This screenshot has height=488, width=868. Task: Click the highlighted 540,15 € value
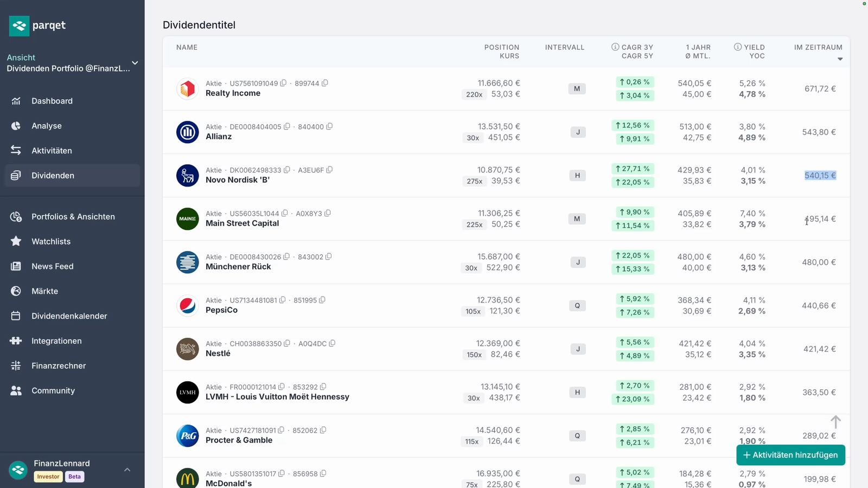click(x=820, y=176)
